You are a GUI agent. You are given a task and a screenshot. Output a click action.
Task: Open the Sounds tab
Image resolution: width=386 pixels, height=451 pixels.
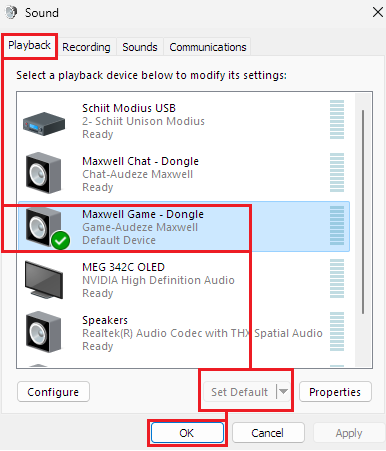pyautogui.click(x=140, y=47)
